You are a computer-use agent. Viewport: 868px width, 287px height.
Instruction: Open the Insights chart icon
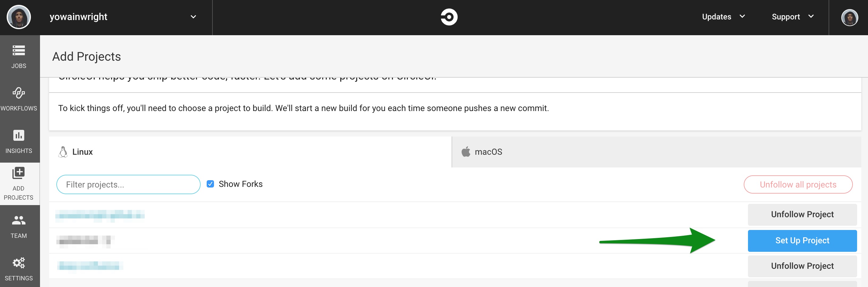click(x=19, y=135)
